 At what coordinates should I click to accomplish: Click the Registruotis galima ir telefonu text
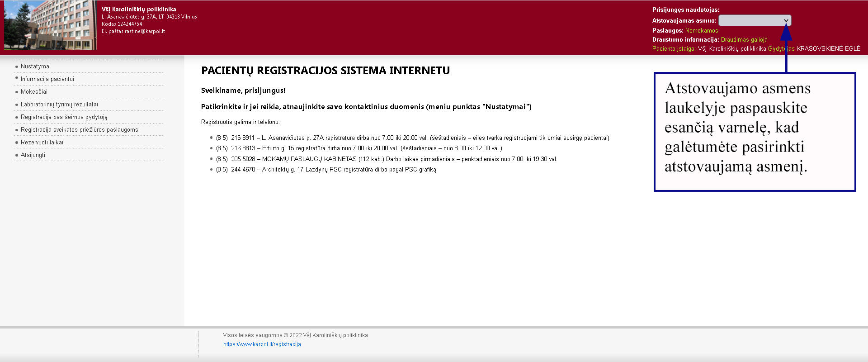(241, 122)
